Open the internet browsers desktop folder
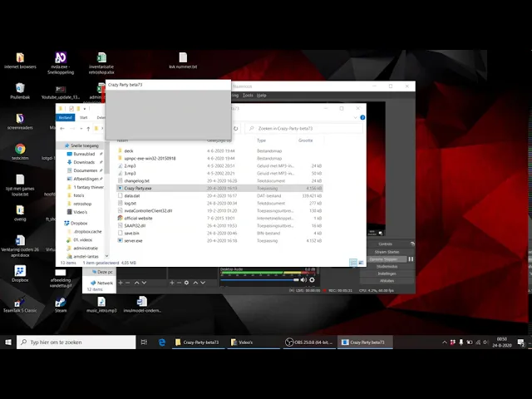Screen dimensions: 532x399 (x=20, y=61)
